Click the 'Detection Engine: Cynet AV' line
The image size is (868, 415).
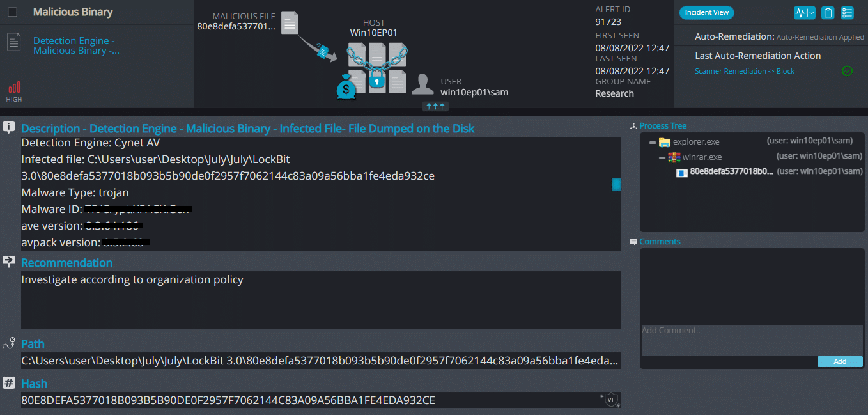pyautogui.click(x=90, y=143)
